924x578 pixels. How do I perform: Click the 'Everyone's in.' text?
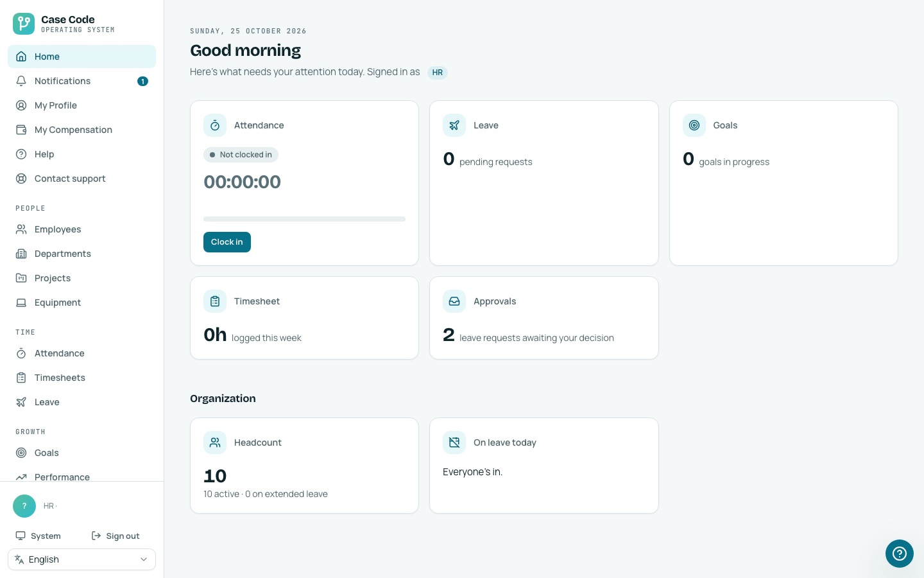click(x=472, y=472)
